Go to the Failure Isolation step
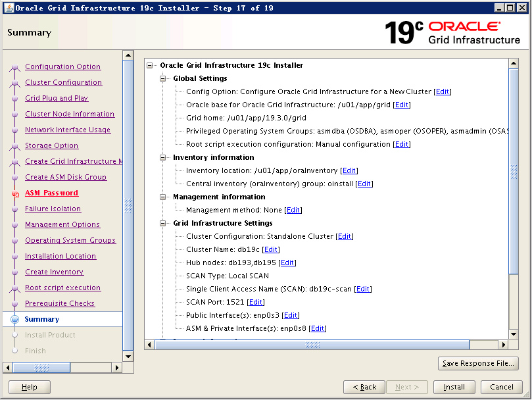532x400 pixels. coord(53,209)
